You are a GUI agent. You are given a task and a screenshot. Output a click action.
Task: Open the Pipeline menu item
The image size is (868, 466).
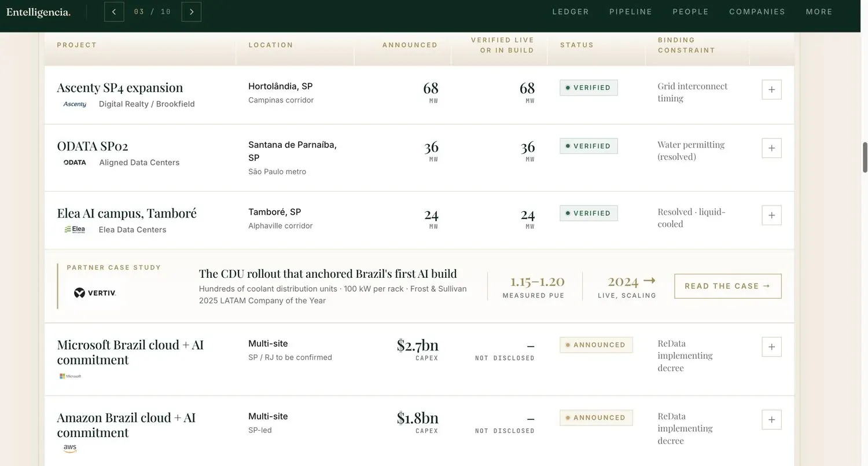pos(631,12)
